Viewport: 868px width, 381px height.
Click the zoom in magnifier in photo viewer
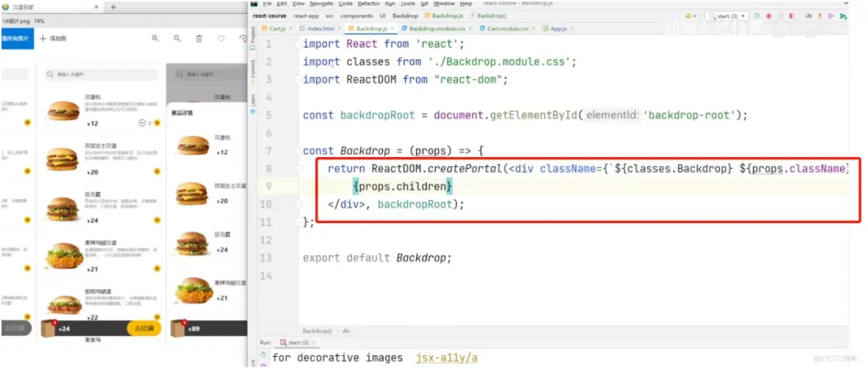pos(155,38)
